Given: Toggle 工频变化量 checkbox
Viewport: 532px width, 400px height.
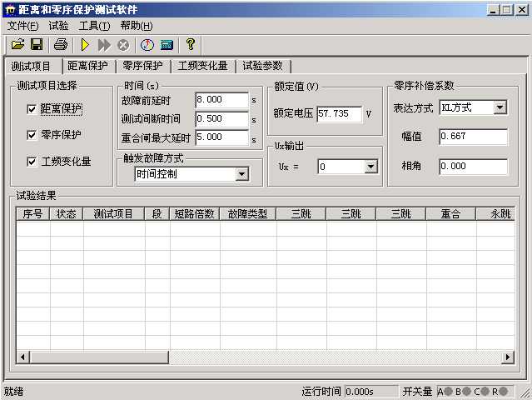Looking at the screenshot, I should 32,162.
